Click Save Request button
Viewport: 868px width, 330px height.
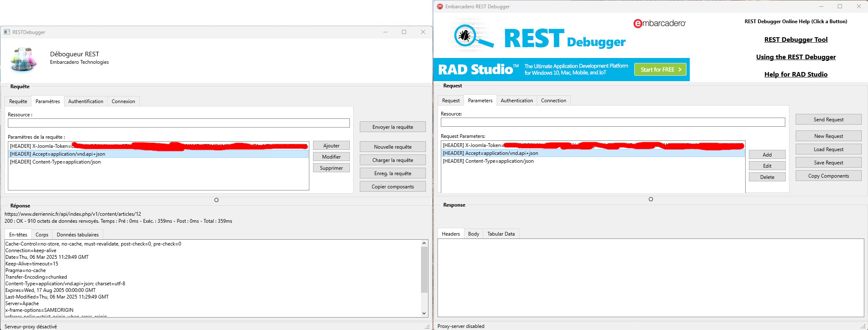click(x=829, y=162)
